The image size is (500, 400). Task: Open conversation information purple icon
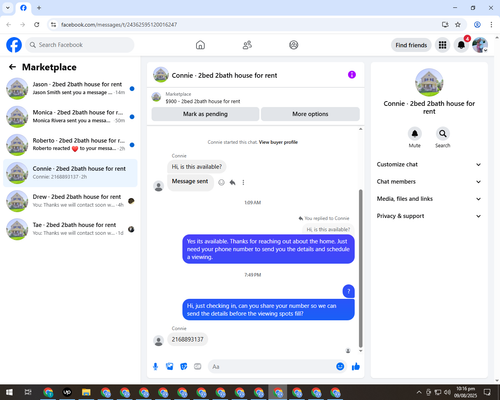tap(352, 75)
